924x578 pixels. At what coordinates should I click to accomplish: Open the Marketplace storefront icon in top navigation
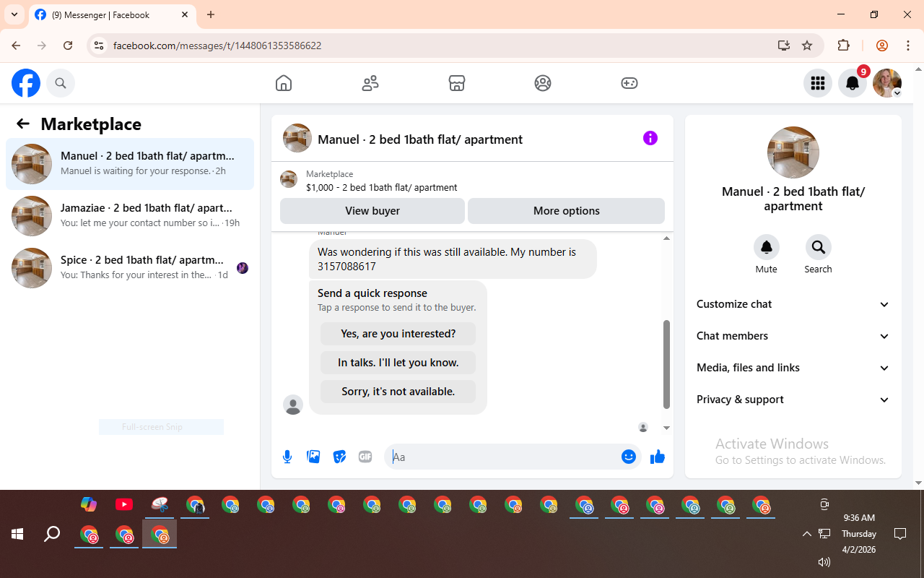(x=457, y=83)
